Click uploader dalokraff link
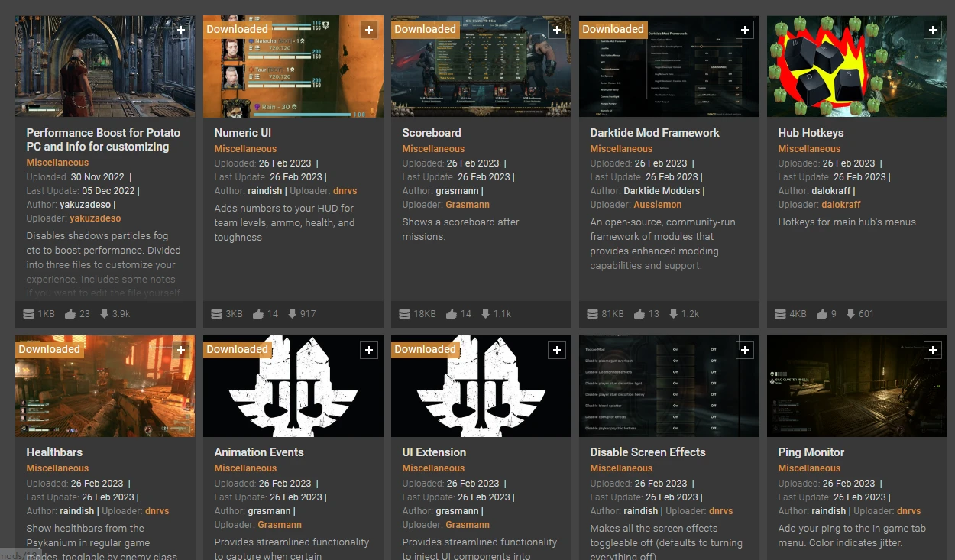Image resolution: width=955 pixels, height=560 pixels. (841, 205)
